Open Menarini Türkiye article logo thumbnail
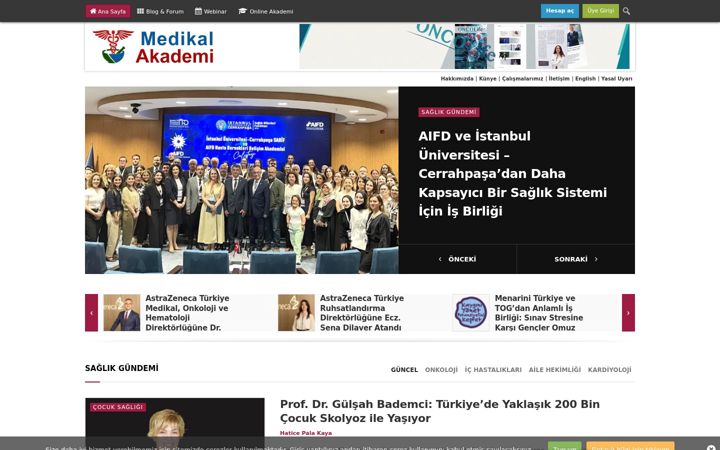This screenshot has height=450, width=720. 471,313
